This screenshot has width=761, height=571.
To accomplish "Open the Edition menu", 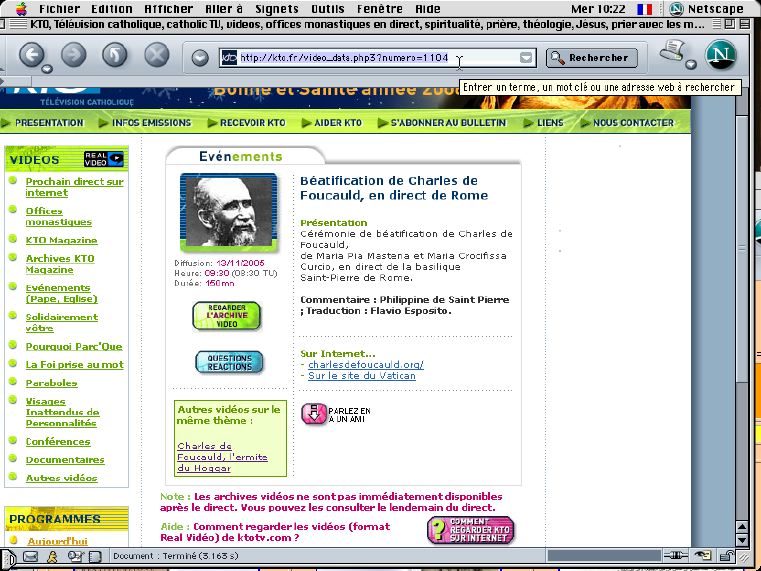I will click(112, 9).
